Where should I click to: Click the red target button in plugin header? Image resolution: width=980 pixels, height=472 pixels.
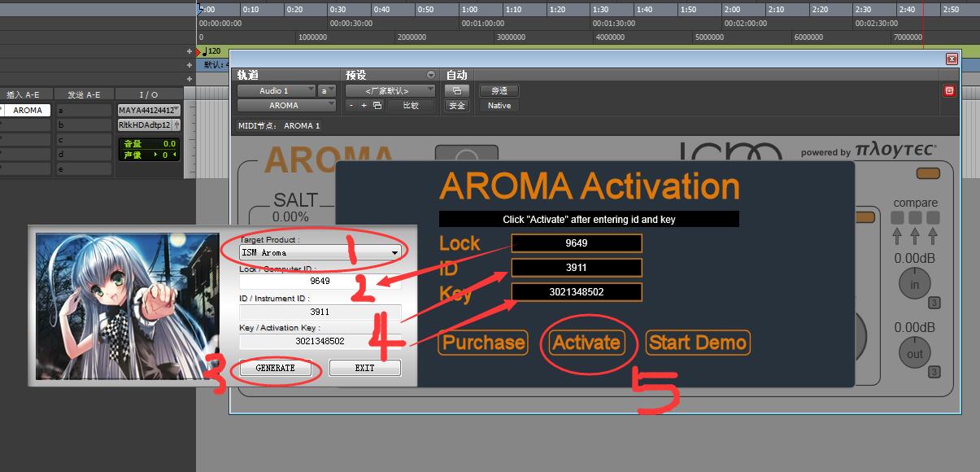click(948, 91)
